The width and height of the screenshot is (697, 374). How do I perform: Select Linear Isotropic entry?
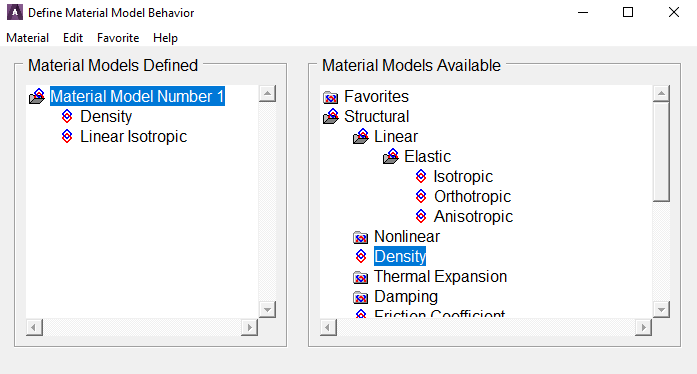coord(133,137)
